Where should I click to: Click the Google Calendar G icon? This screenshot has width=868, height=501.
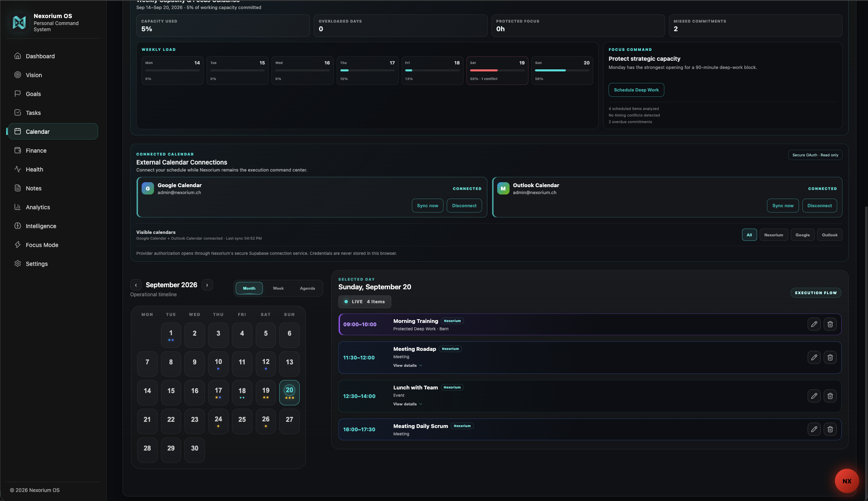click(148, 188)
